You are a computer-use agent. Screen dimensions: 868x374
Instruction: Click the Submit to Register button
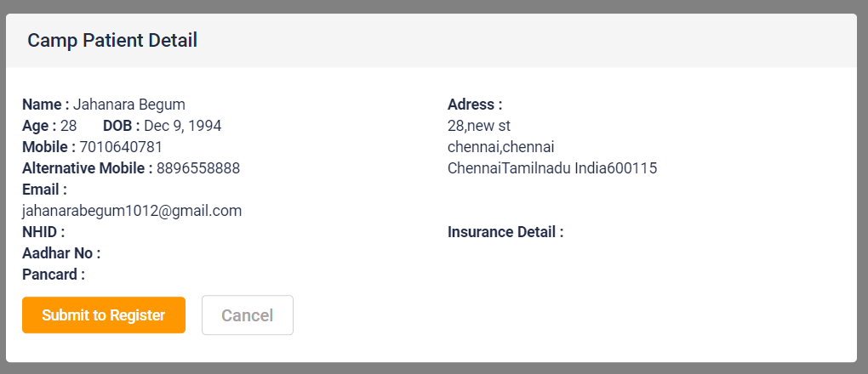coord(103,315)
